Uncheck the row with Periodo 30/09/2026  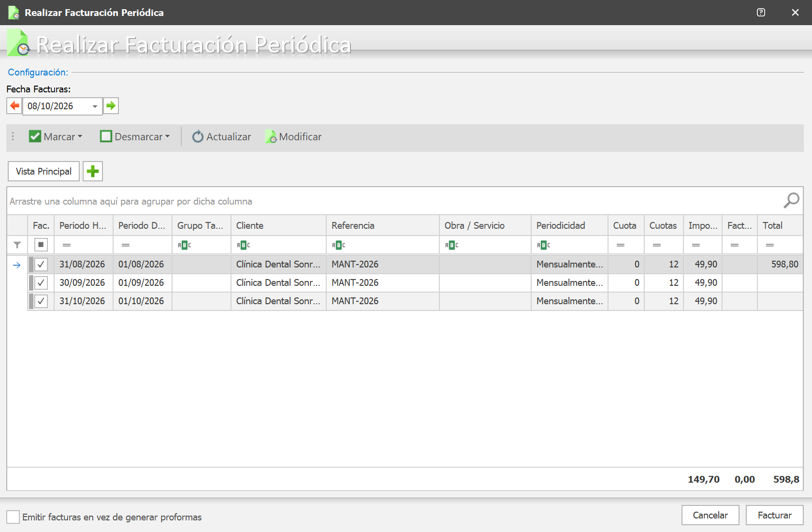(41, 283)
